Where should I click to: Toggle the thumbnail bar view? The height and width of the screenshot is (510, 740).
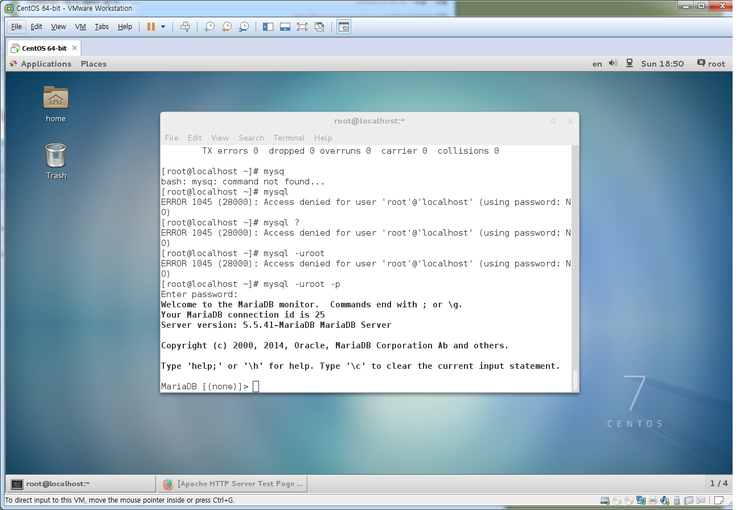(285, 27)
